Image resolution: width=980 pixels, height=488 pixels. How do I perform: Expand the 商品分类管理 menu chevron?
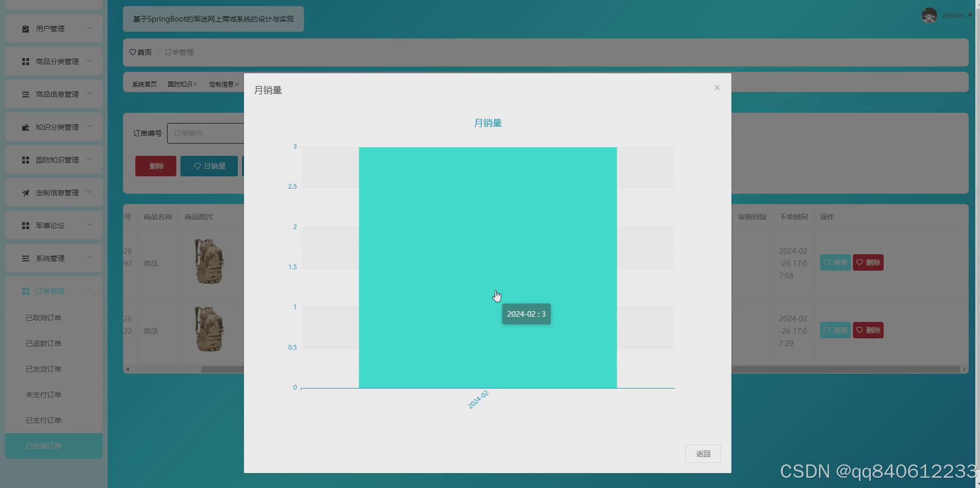point(89,60)
